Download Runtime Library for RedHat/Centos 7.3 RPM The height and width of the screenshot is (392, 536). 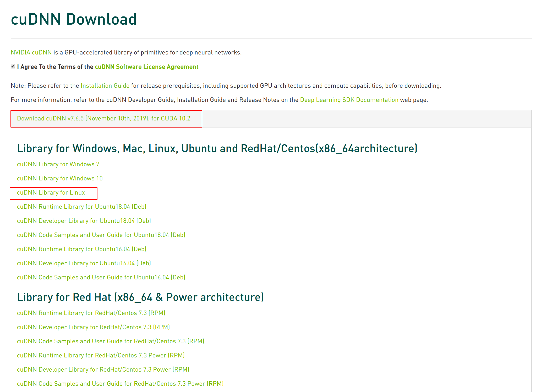point(91,313)
